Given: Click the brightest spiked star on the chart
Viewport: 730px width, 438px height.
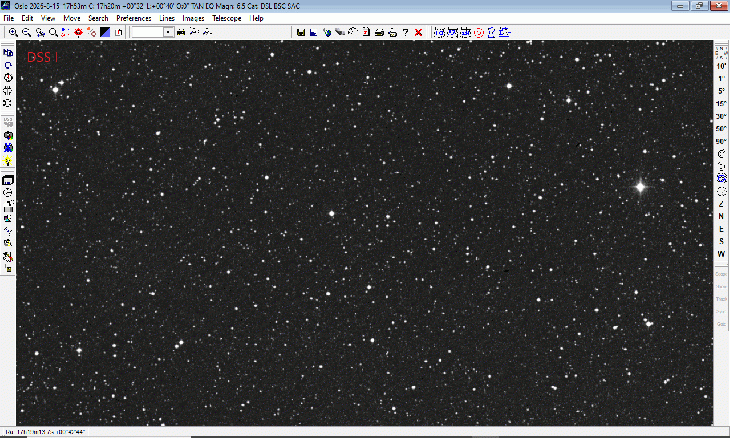Looking at the screenshot, I should tap(640, 187).
